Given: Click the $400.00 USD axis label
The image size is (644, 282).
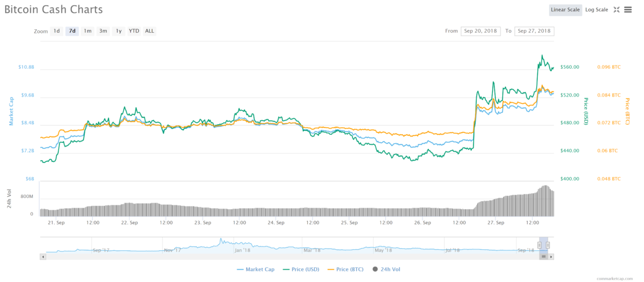Looking at the screenshot, I should pyautogui.click(x=569, y=179).
